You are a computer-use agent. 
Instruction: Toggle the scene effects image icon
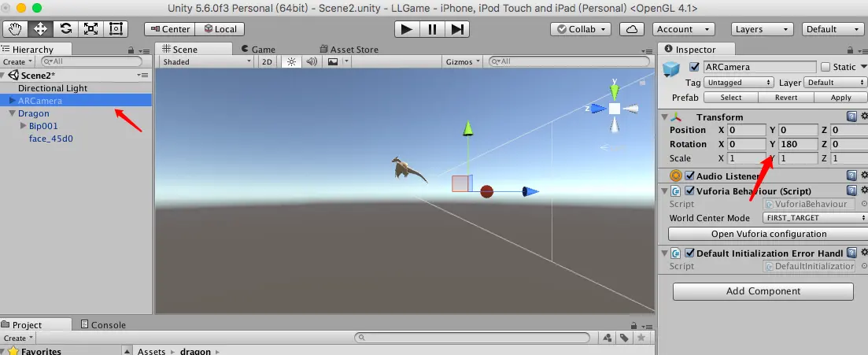pyautogui.click(x=333, y=61)
